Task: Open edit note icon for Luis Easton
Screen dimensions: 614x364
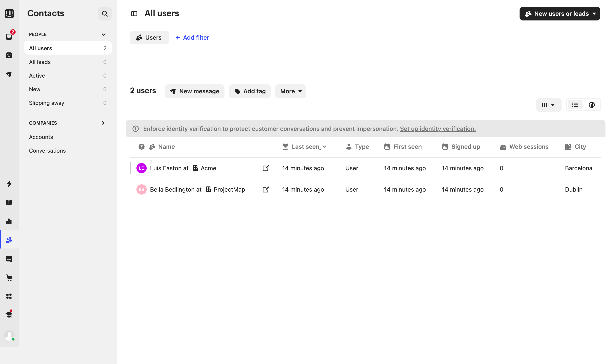Action: click(266, 168)
